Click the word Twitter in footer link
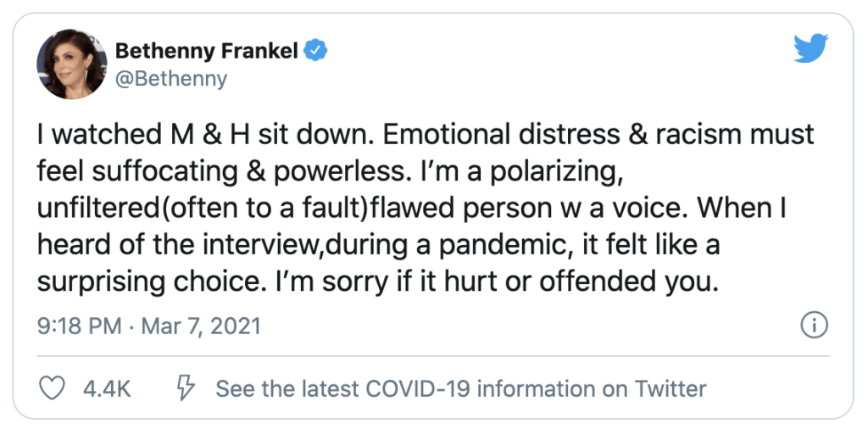The width and height of the screenshot is (868, 435). [670, 388]
